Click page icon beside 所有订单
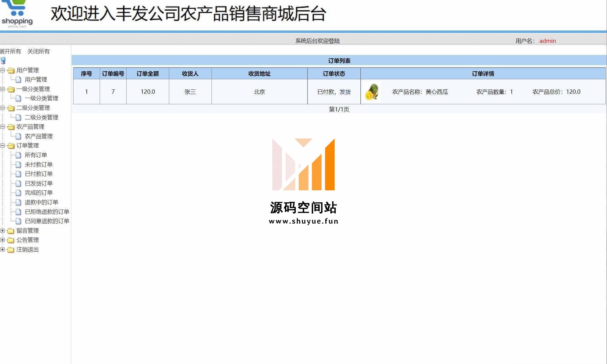Viewport: 607px width, 364px height. 19,155
